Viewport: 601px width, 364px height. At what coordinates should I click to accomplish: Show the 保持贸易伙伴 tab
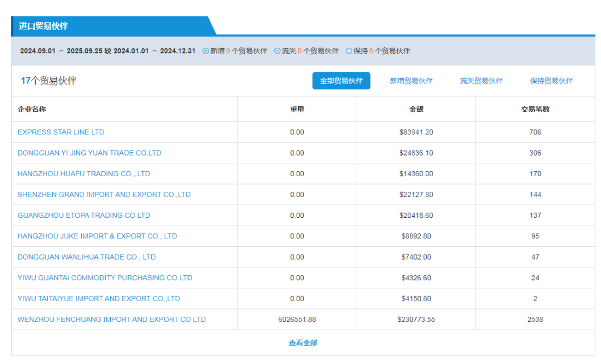click(551, 81)
